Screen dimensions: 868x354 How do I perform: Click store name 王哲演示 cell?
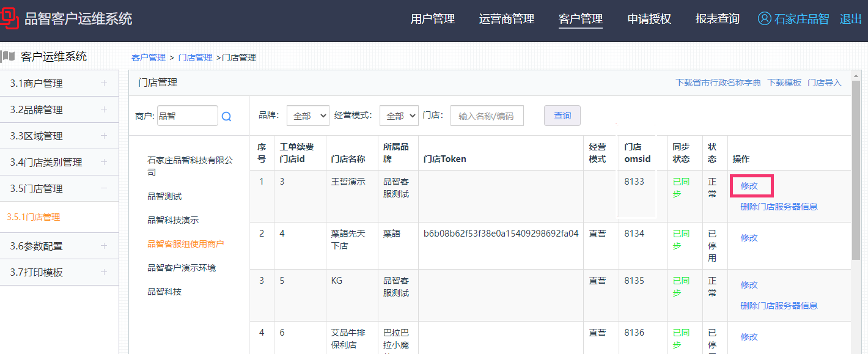point(348,182)
